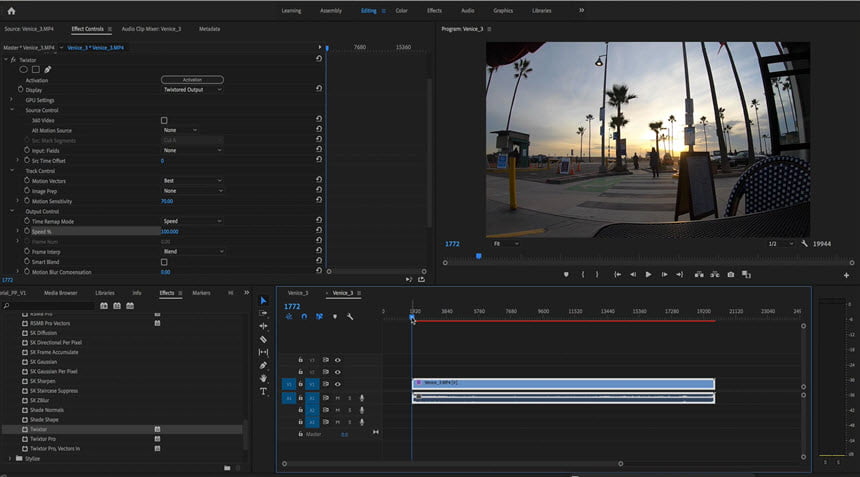Select the Selection tool arrow
Image resolution: width=860 pixels, height=477 pixels.
coord(263,300)
